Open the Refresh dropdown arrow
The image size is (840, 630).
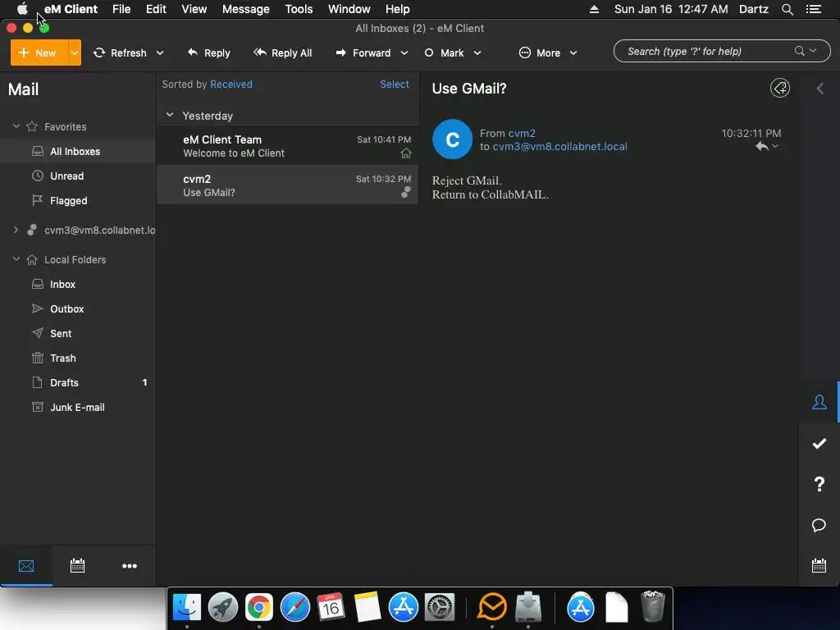pos(160,52)
